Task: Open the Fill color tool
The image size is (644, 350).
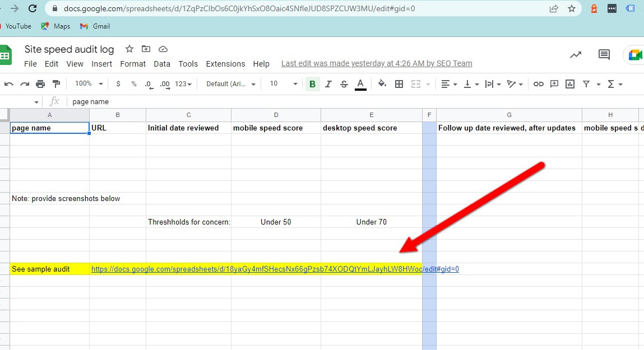Action: click(x=382, y=83)
